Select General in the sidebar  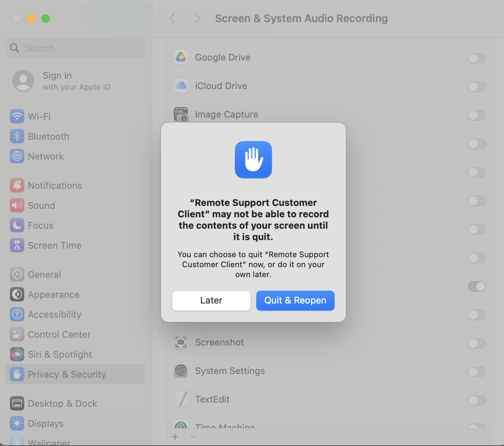44,275
